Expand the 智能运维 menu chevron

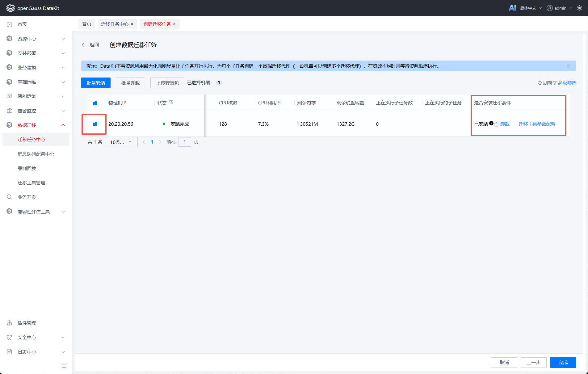(63, 96)
